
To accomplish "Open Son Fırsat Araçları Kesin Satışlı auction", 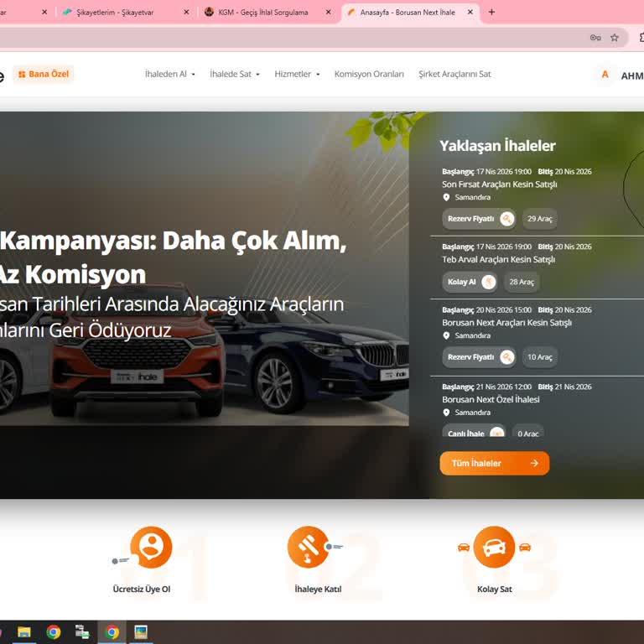I will pos(500,184).
